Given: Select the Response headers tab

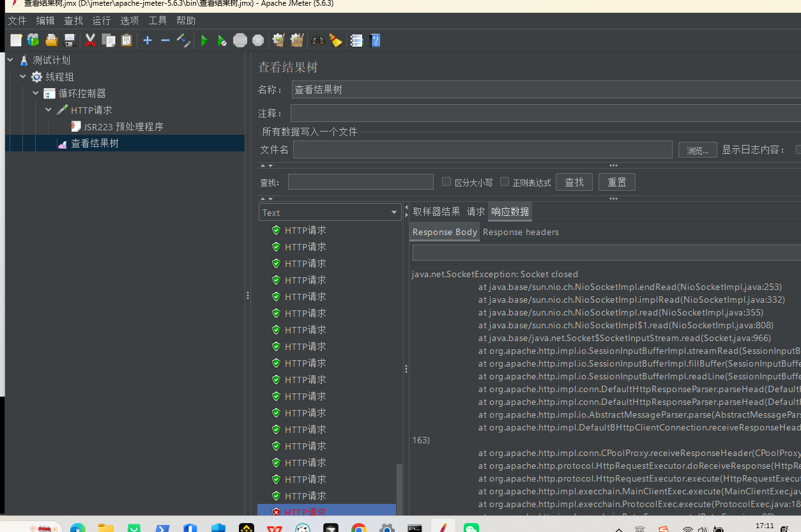Looking at the screenshot, I should (x=521, y=232).
